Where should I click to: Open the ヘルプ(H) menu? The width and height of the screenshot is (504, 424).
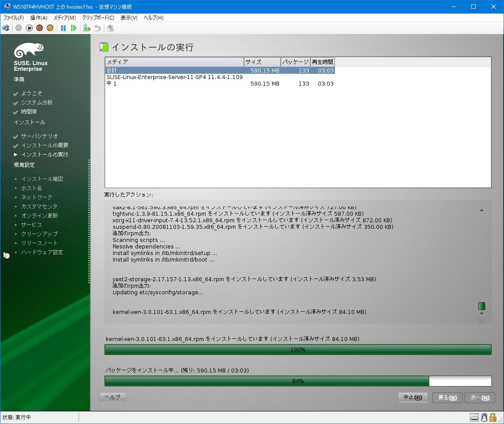pos(154,17)
